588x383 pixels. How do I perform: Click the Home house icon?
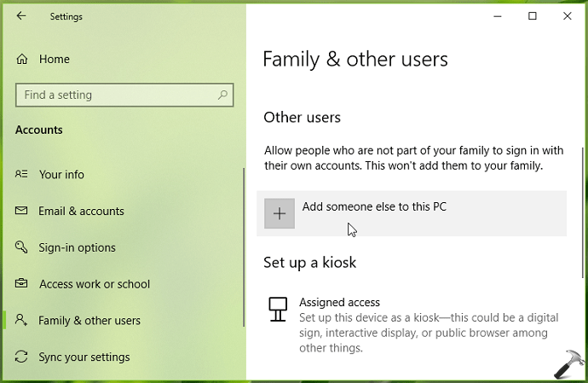pyautogui.click(x=22, y=60)
